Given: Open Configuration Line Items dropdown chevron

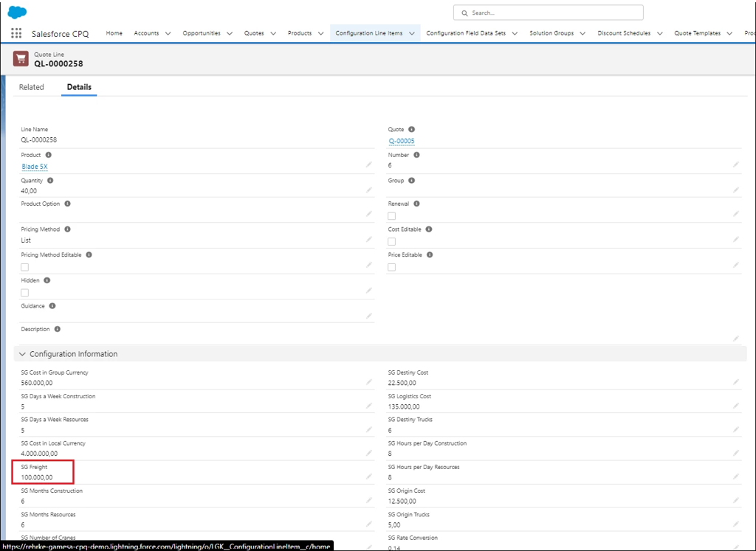Looking at the screenshot, I should pyautogui.click(x=412, y=34).
